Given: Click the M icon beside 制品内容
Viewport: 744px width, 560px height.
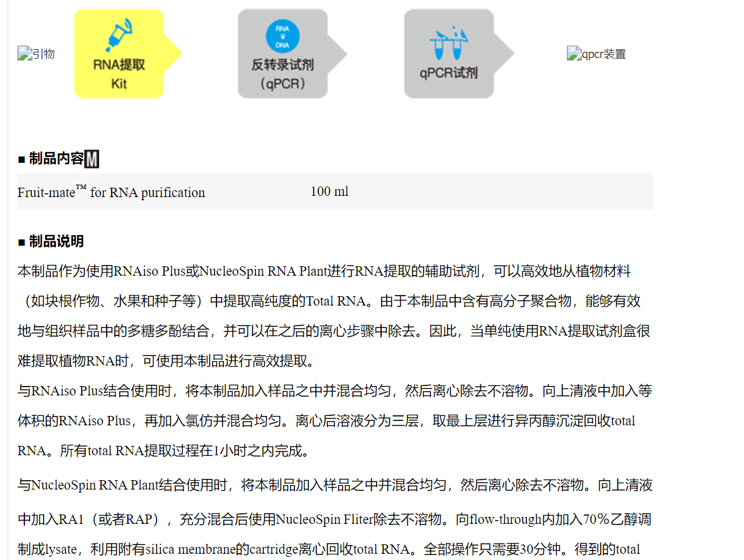Looking at the screenshot, I should click(x=92, y=160).
